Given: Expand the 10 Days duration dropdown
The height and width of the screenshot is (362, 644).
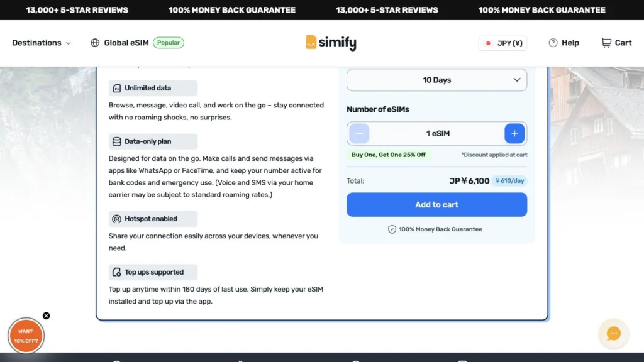Looking at the screenshot, I should pos(436,80).
